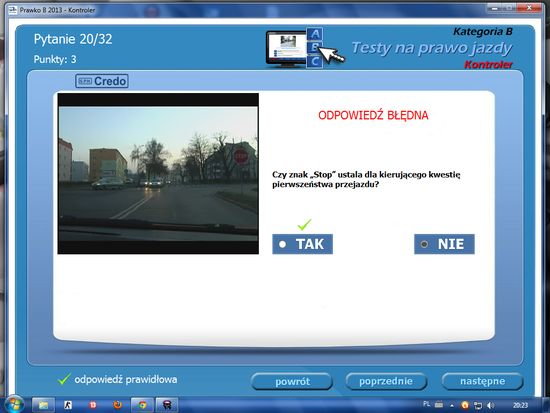Image resolution: width=550 pixels, height=413 pixels.
Task: Select the NIE radio answer
Action: point(444,244)
